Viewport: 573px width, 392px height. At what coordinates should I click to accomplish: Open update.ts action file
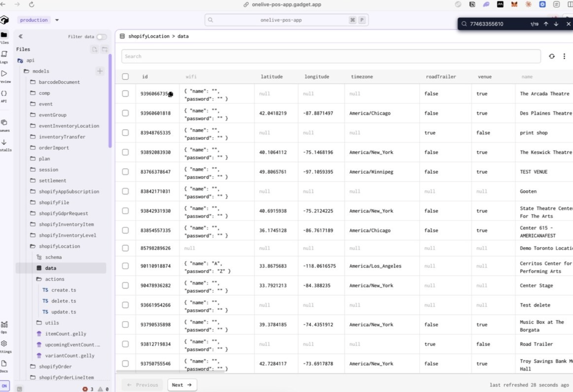coord(63,312)
